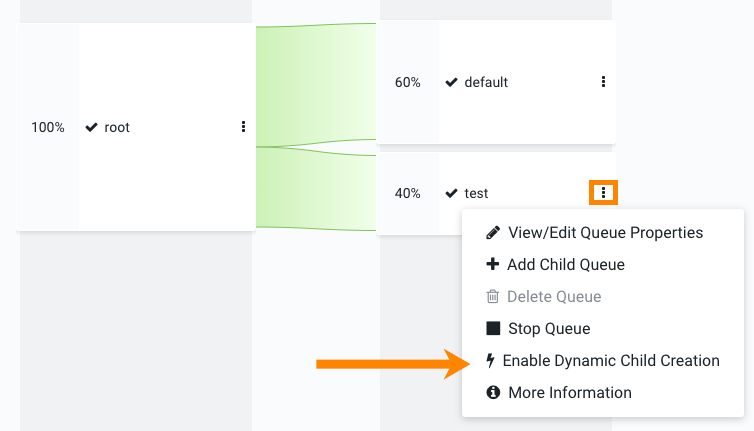
Task: Select the root queue label
Action: (117, 128)
